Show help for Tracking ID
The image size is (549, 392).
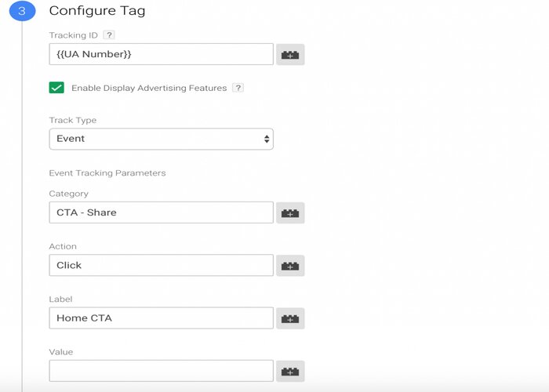109,35
